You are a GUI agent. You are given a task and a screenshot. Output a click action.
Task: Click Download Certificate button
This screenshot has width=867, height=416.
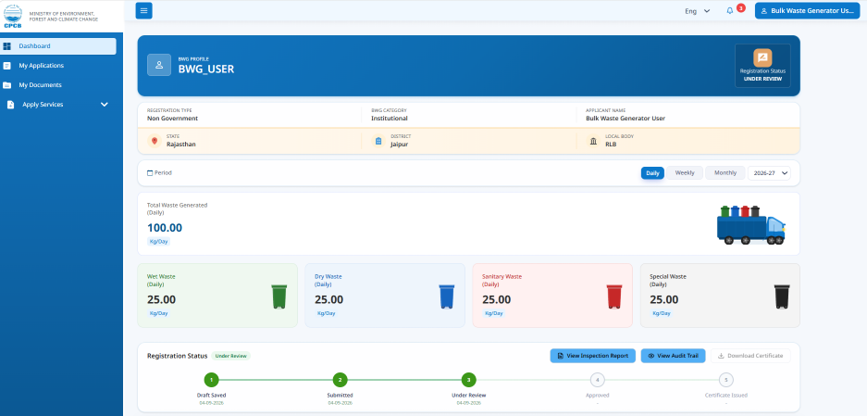750,356
